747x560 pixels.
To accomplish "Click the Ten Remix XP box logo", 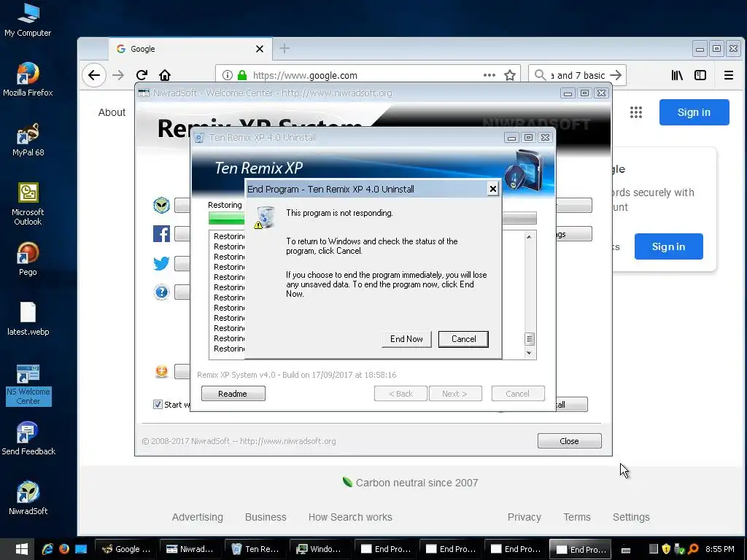I will click(x=524, y=171).
